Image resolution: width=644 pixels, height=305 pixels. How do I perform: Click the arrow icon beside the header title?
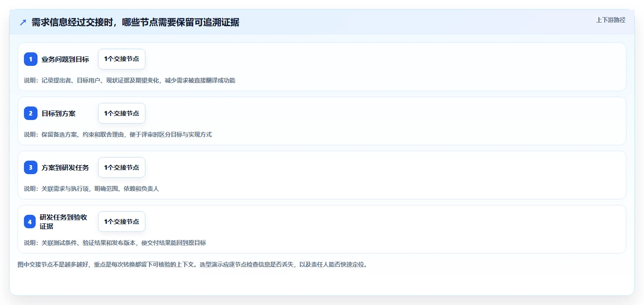(23, 23)
